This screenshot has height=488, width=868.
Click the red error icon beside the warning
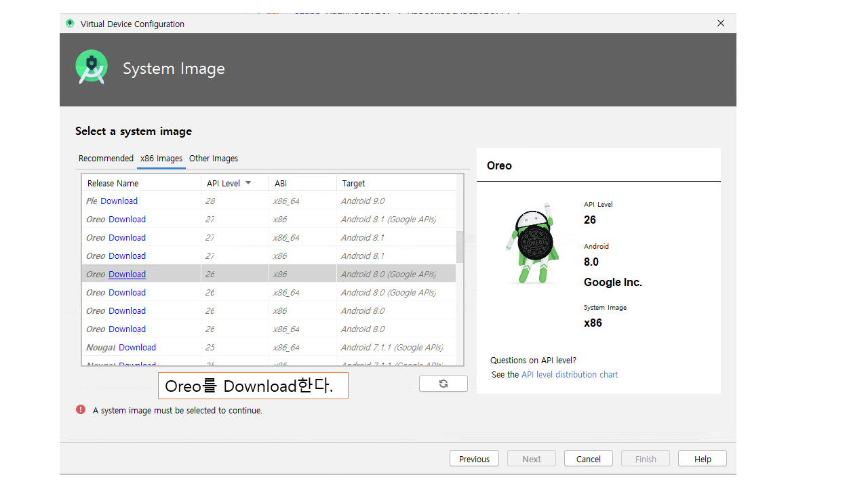(81, 409)
